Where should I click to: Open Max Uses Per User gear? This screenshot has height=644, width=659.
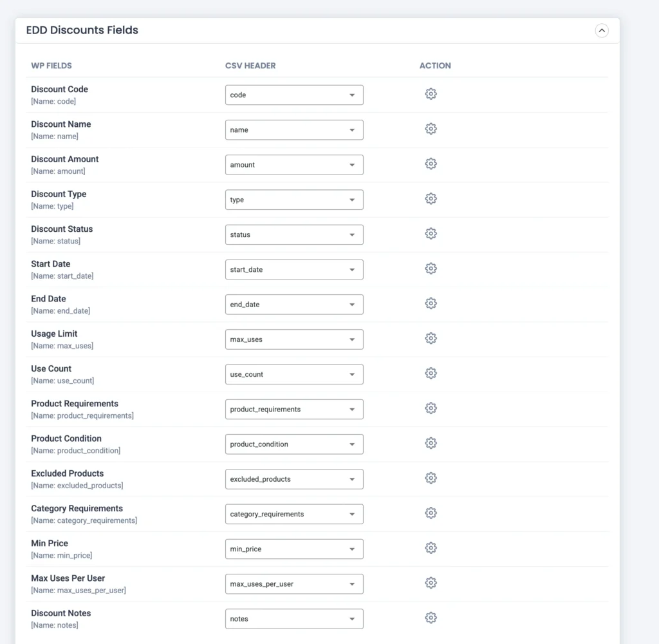click(431, 583)
